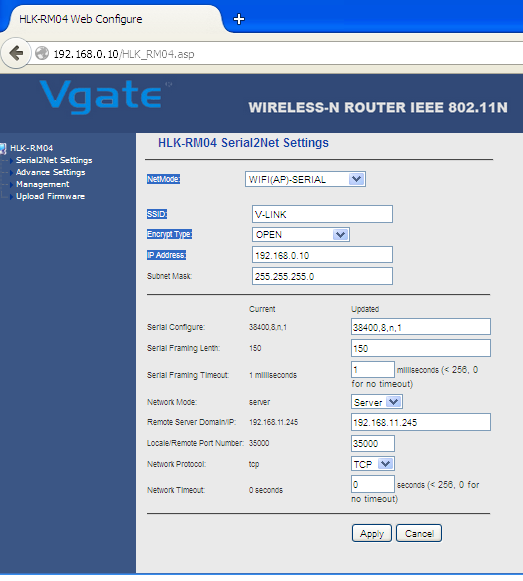Click current Network Timeout value 0 seconds
This screenshot has width=523, height=581.
266,490
